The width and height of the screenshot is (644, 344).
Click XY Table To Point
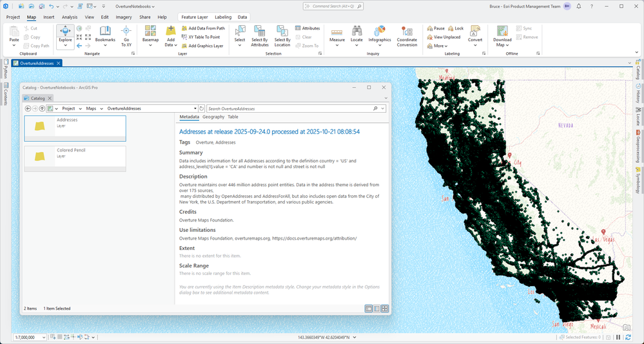coord(200,37)
